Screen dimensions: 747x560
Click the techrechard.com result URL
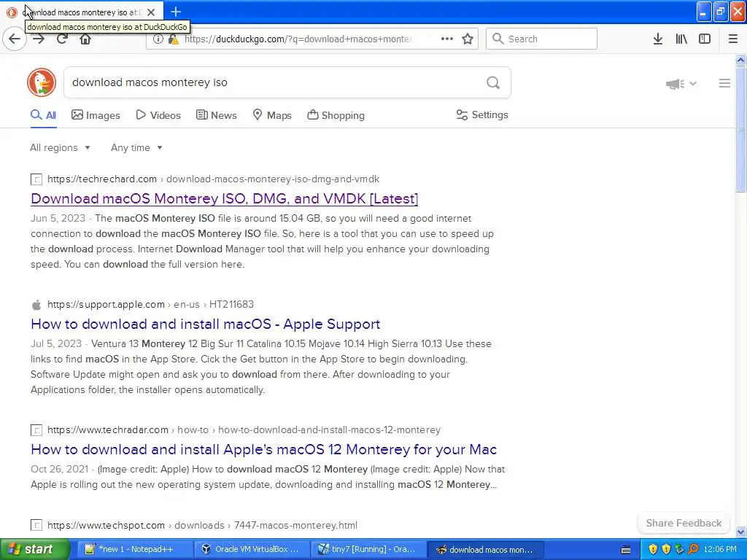(214, 179)
